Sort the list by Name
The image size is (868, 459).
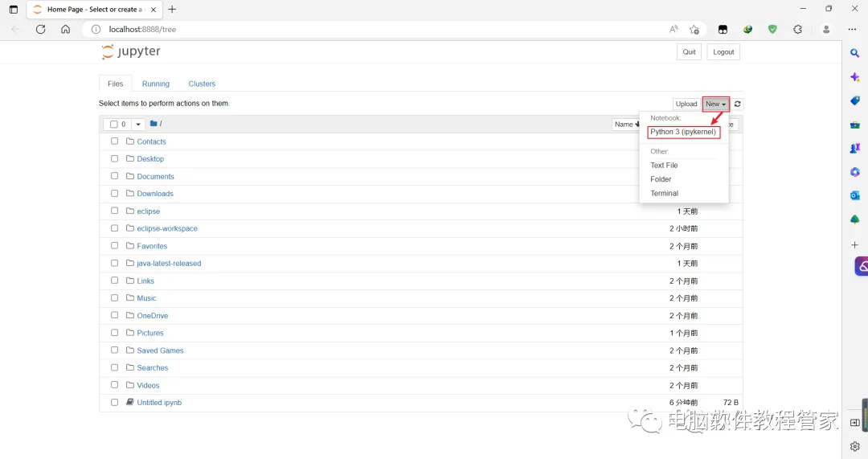tap(626, 125)
